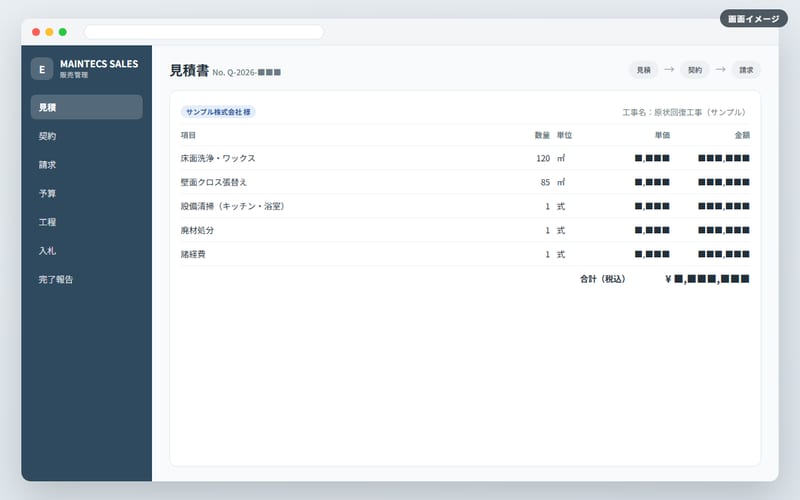Select the 廃材処分 row item

197,230
